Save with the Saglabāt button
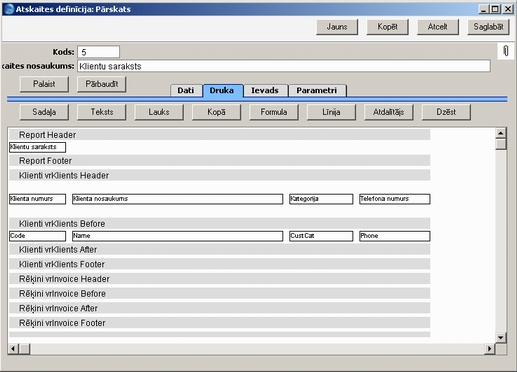Viewport: 517px width, 372px height. (x=488, y=27)
